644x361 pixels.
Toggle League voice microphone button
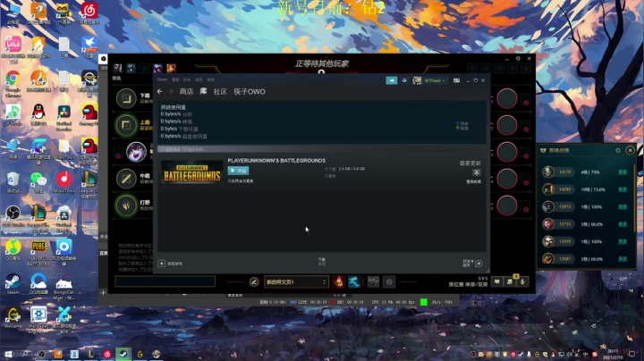(522, 281)
